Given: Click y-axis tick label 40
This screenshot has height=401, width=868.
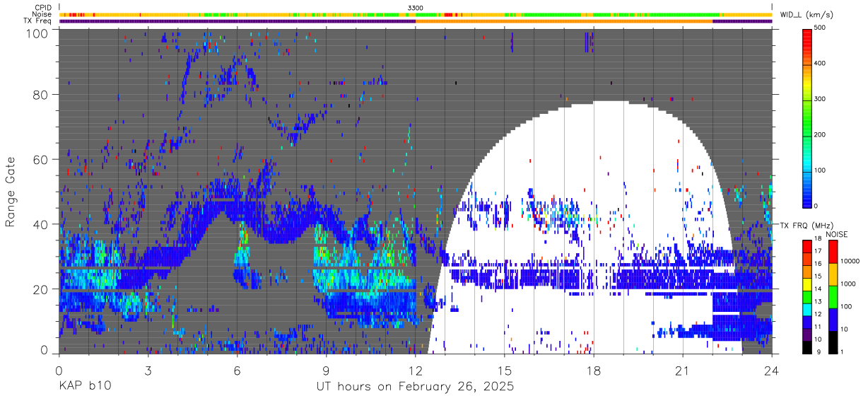Looking at the screenshot, I should pos(40,224).
